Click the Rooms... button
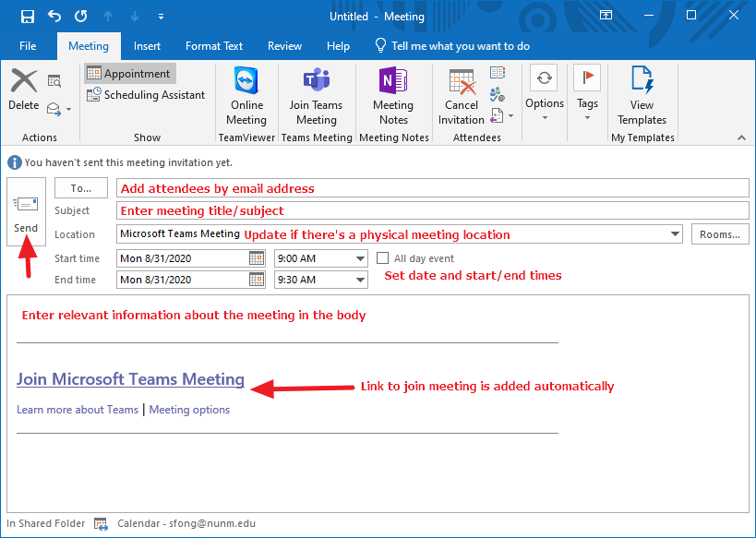This screenshot has height=538, width=756. click(x=720, y=234)
